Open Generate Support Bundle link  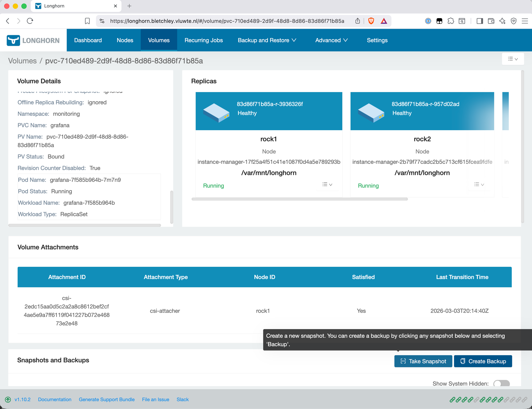click(107, 399)
